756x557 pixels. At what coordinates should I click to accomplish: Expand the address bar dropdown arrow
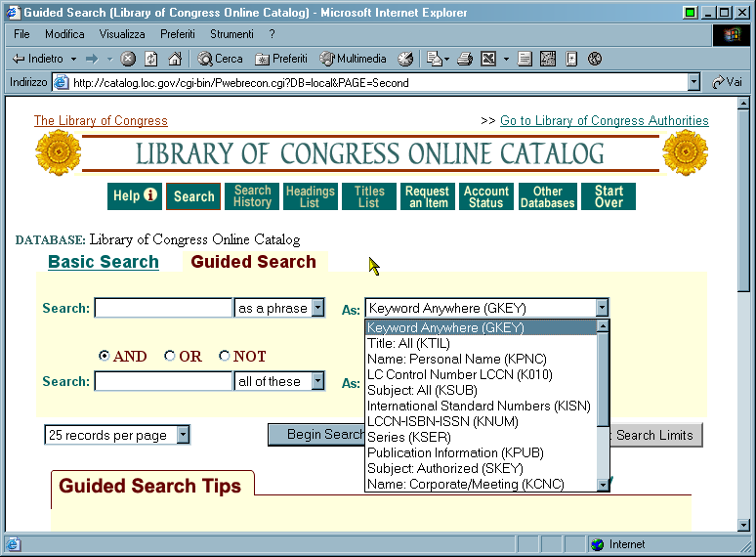[x=693, y=82]
